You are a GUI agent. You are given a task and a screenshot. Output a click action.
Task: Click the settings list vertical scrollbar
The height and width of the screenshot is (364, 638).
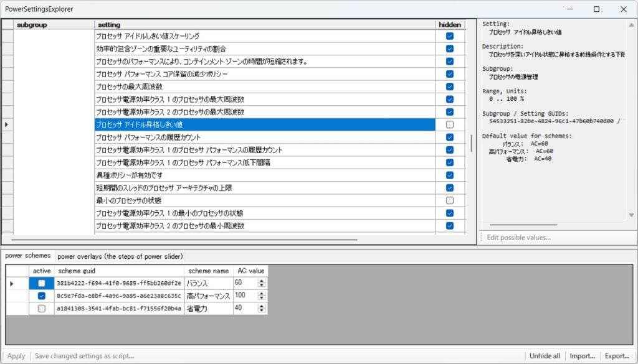click(471, 142)
